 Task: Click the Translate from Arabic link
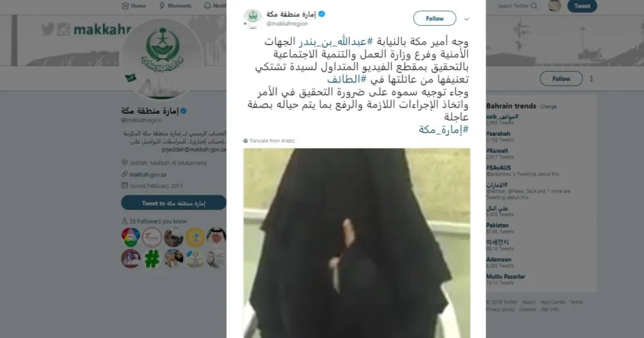pyautogui.click(x=269, y=141)
